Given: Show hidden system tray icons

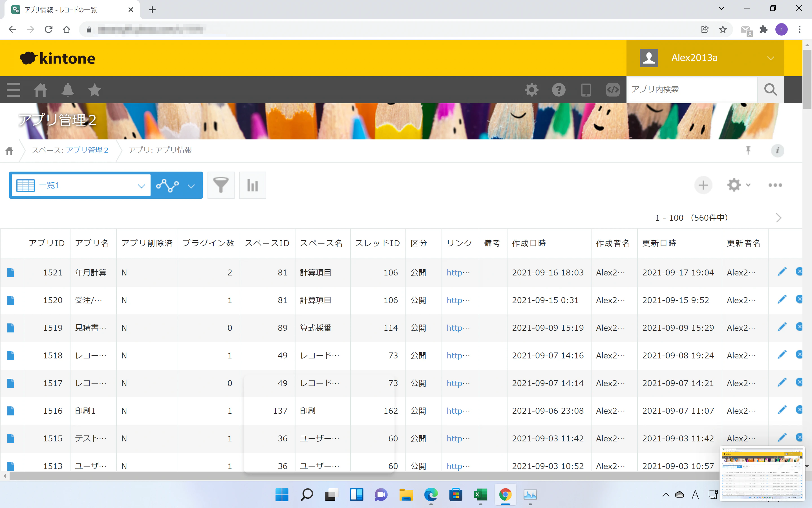Looking at the screenshot, I should pyautogui.click(x=666, y=494).
